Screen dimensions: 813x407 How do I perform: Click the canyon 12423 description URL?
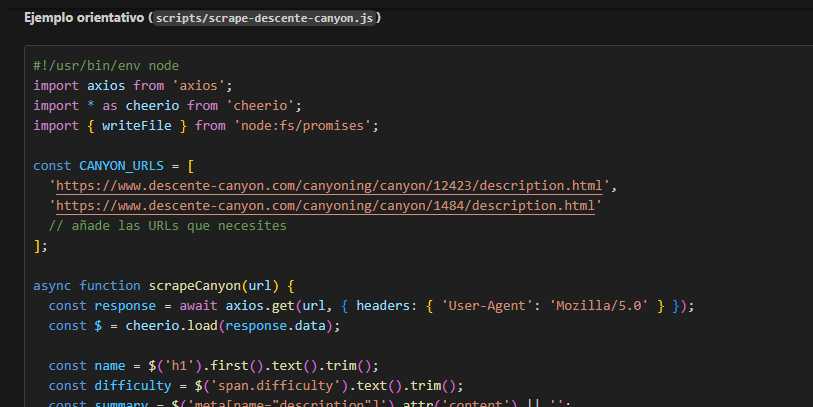[334, 186]
